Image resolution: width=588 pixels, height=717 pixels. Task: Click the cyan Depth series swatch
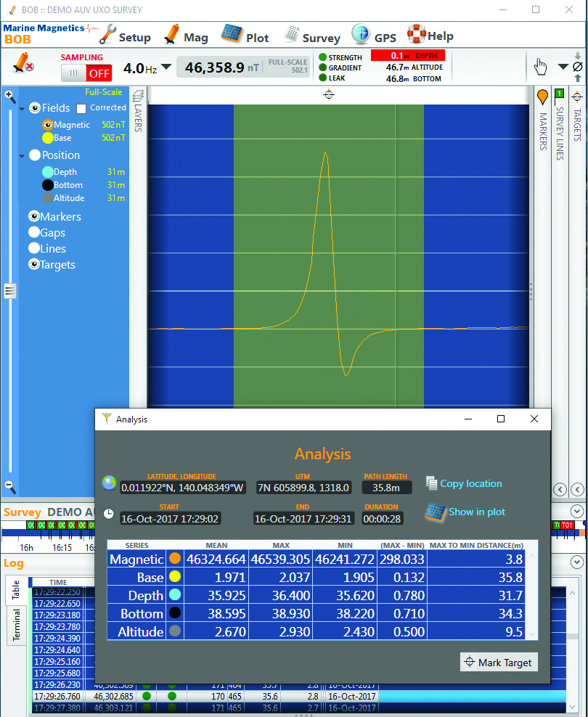coord(48,172)
